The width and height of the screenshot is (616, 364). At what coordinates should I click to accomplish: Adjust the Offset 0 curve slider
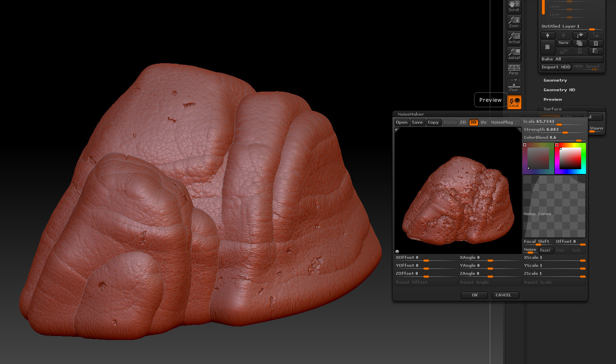(x=570, y=242)
